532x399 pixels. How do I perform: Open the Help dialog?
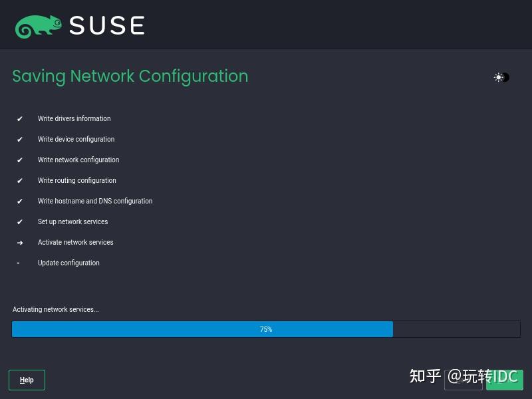[27, 380]
